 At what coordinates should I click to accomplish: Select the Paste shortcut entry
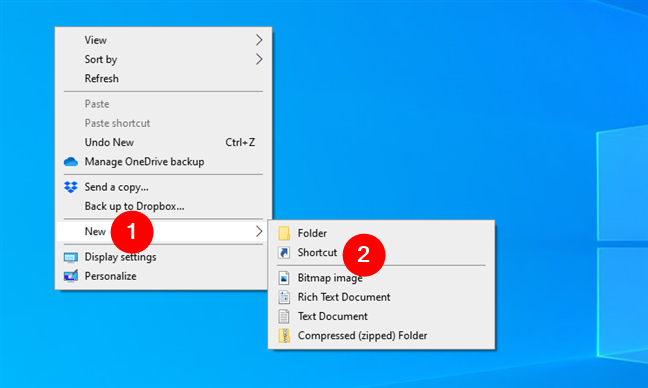tap(164, 123)
